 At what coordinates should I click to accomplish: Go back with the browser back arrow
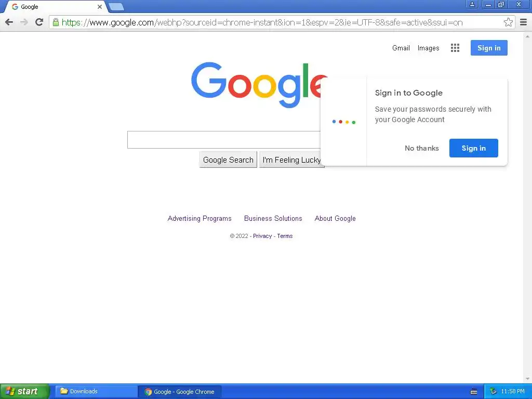9,22
